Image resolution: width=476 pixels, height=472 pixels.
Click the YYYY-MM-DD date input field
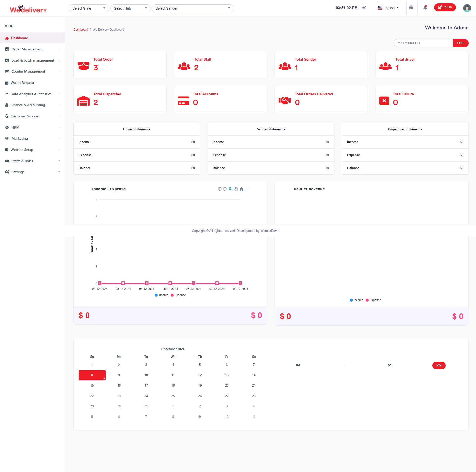(423, 43)
